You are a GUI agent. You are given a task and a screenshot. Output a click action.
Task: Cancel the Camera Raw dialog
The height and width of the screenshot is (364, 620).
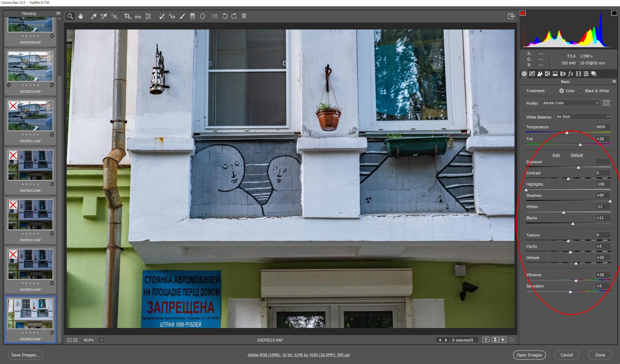point(567,355)
